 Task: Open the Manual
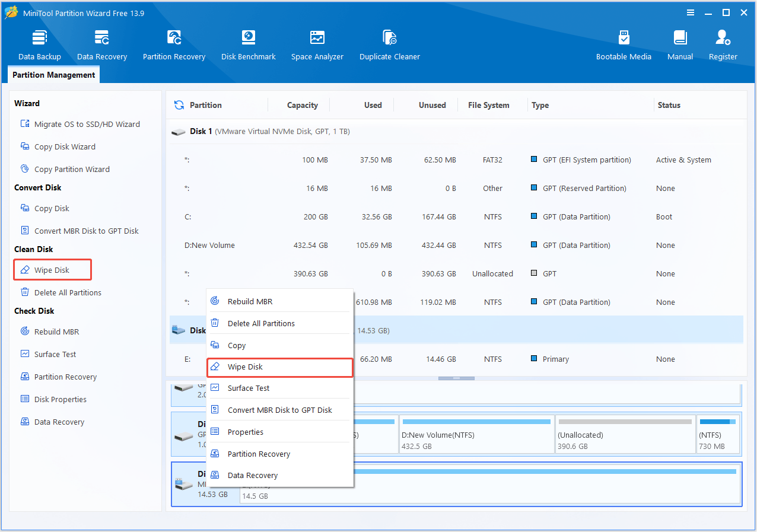(x=680, y=45)
